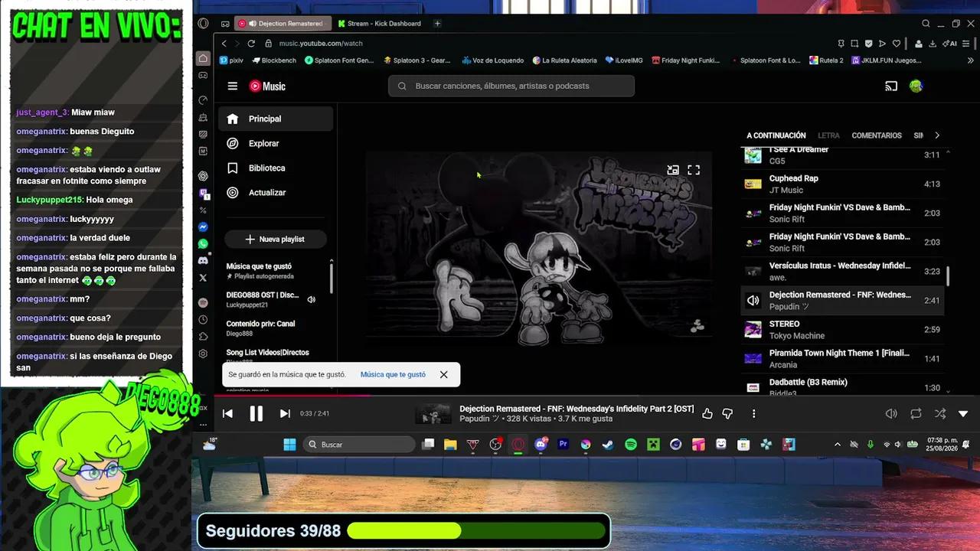
Task: Open the Blockbench bookmark
Action: click(275, 60)
